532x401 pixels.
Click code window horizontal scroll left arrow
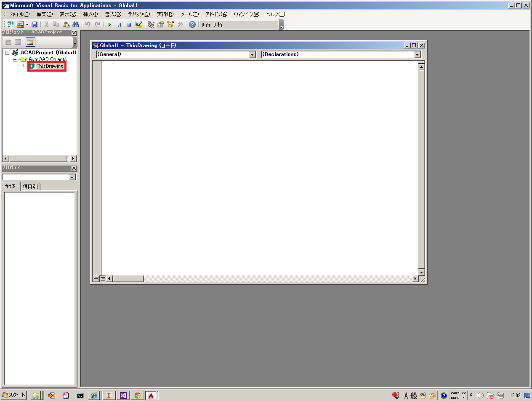point(109,279)
